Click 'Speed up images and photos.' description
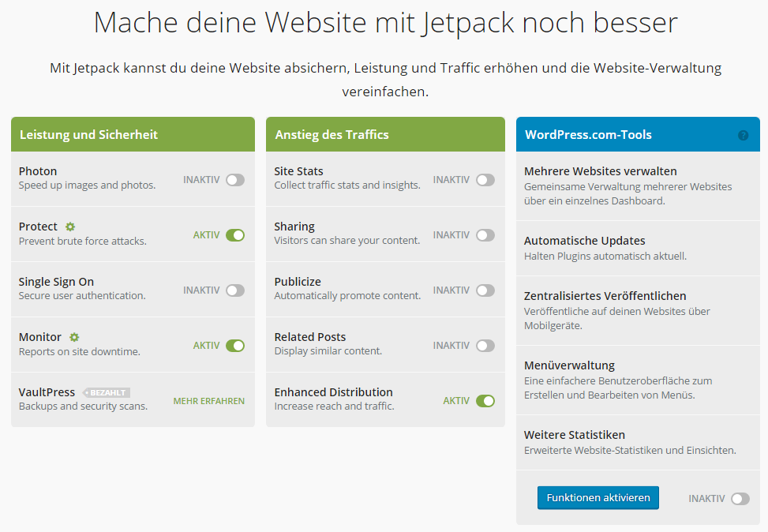Image resolution: width=768 pixels, height=532 pixels. (x=87, y=185)
